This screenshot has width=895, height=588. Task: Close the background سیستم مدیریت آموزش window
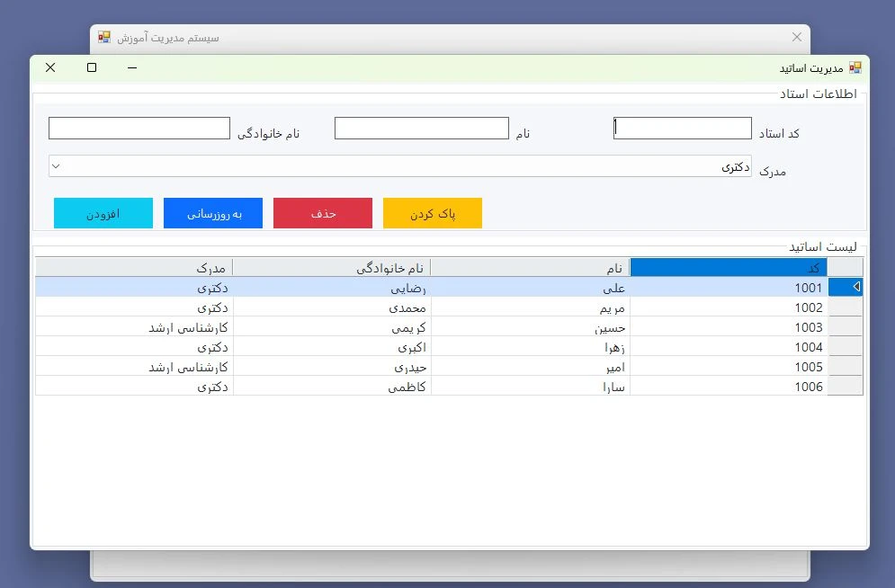pos(796,38)
